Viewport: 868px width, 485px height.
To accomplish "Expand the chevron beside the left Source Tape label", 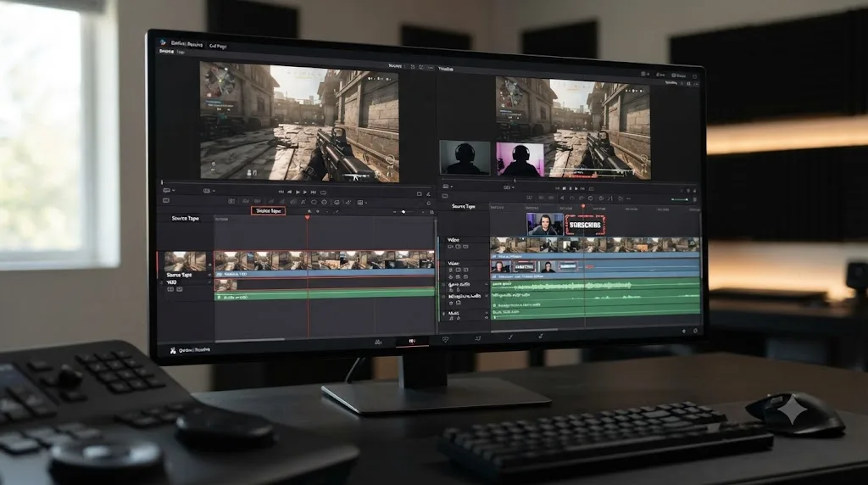I will (x=210, y=275).
